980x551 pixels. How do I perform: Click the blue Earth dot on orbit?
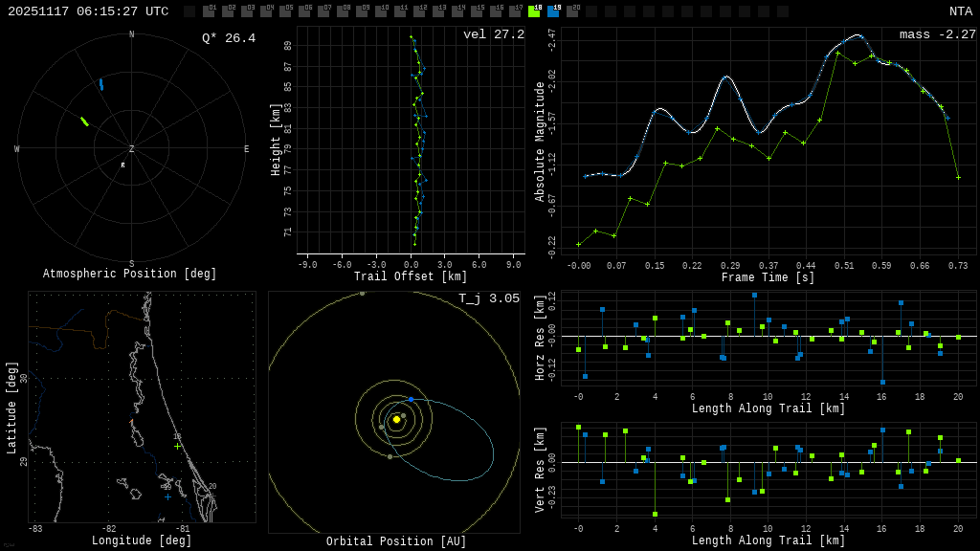click(411, 399)
